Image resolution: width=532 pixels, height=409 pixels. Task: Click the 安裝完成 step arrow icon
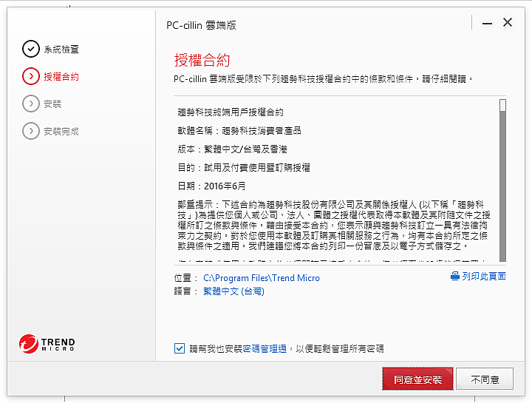tap(31, 131)
